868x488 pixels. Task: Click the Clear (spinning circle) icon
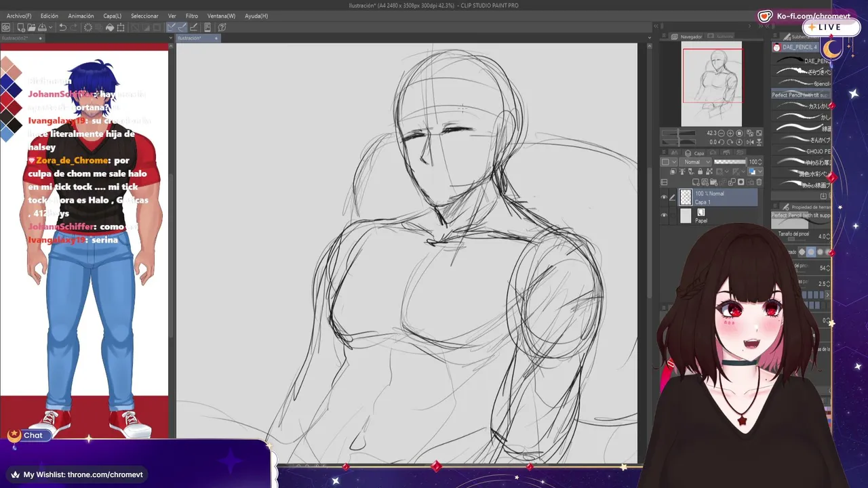(88, 27)
